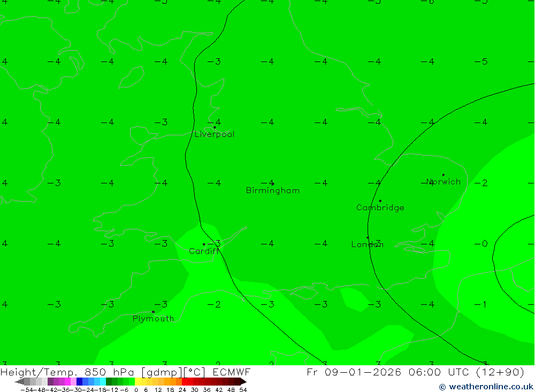Viewport: 535px width, 392px height.
Task: Click the London city label
Action: tap(368, 244)
